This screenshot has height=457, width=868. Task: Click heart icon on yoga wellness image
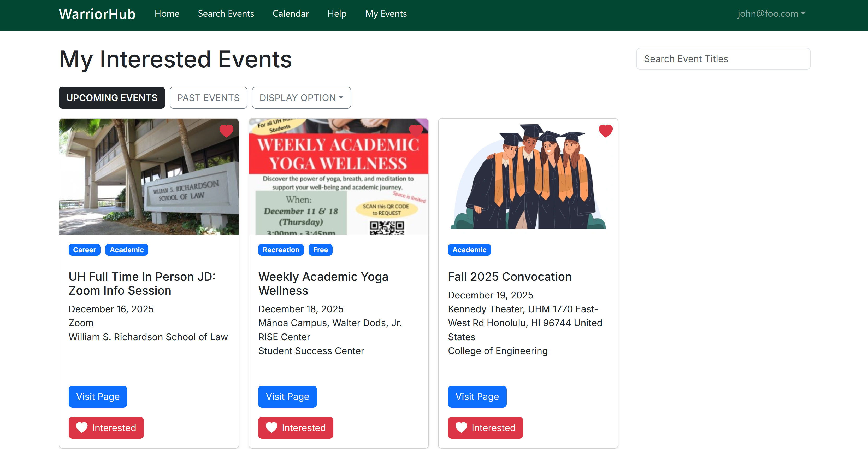416,131
